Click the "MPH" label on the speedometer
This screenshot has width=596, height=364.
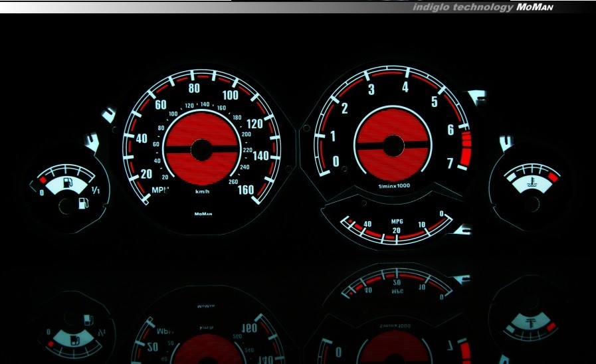[x=160, y=190]
